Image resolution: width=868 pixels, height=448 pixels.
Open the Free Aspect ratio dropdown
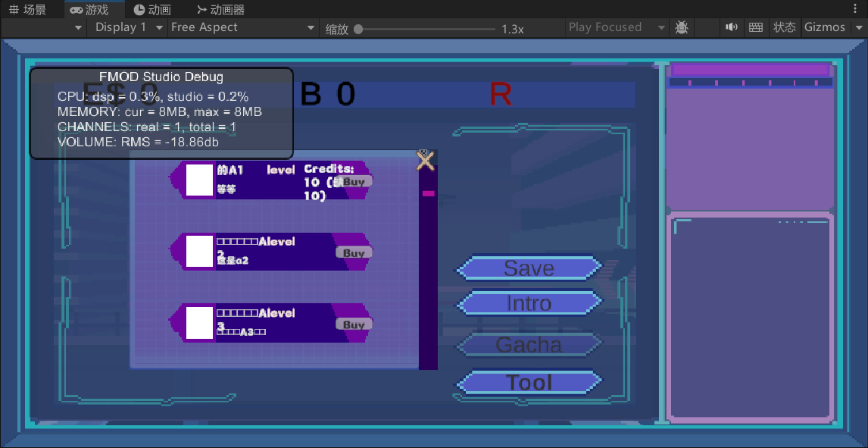click(242, 27)
